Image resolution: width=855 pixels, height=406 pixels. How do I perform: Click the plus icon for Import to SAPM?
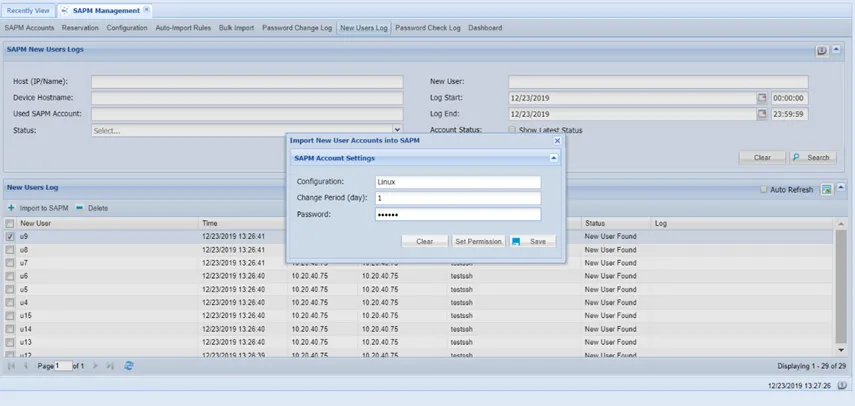pos(11,208)
